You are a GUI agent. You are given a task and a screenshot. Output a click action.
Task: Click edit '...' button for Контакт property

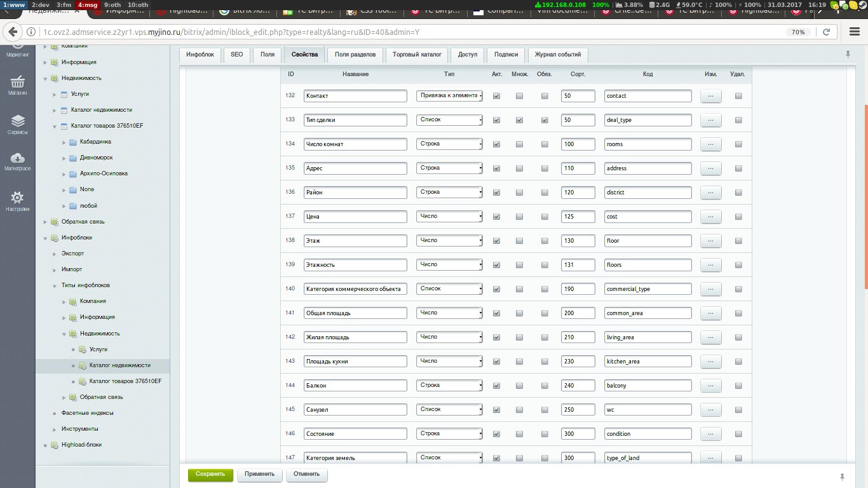click(x=710, y=96)
